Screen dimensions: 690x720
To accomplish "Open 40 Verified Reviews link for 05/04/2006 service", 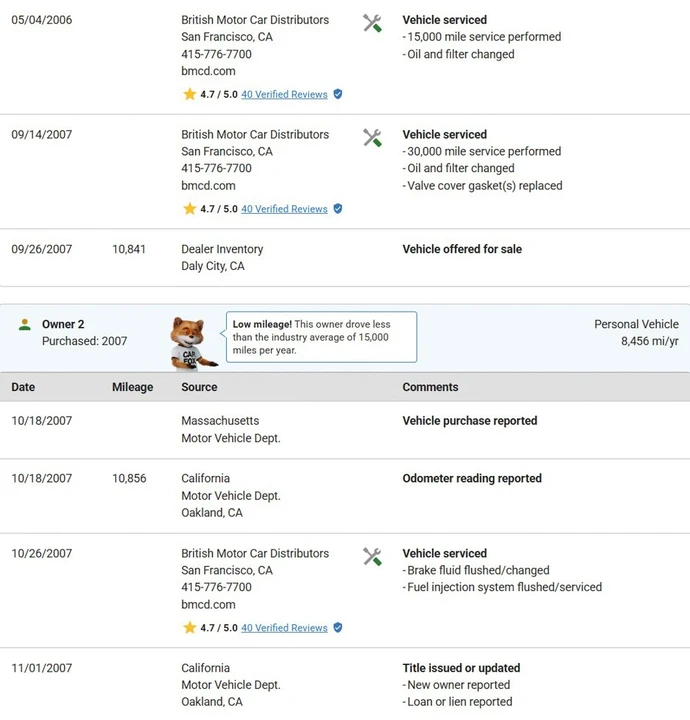I will tap(284, 94).
